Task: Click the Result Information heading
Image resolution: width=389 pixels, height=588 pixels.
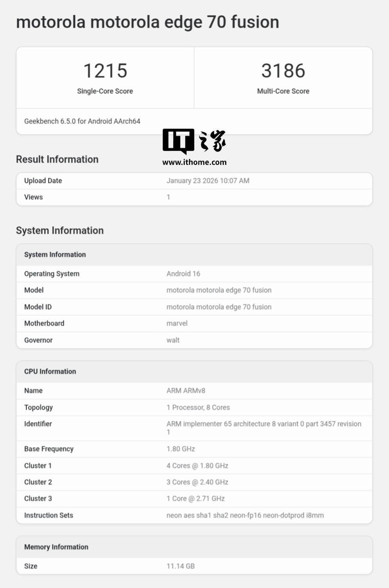Action: (x=57, y=159)
